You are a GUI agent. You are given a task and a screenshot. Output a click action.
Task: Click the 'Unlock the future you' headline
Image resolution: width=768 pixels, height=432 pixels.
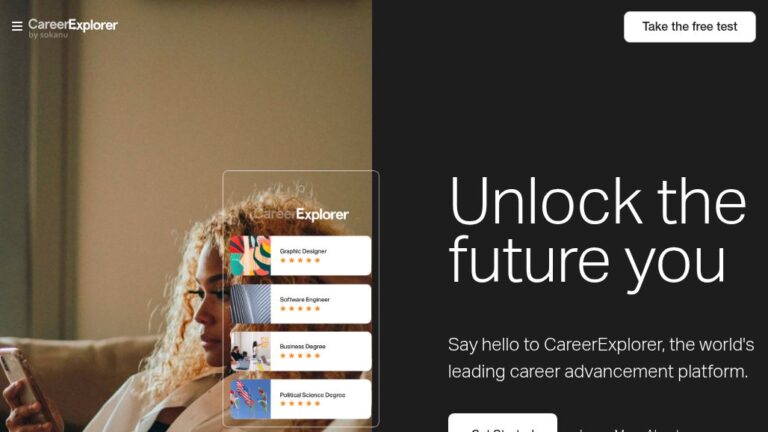pyautogui.click(x=598, y=230)
